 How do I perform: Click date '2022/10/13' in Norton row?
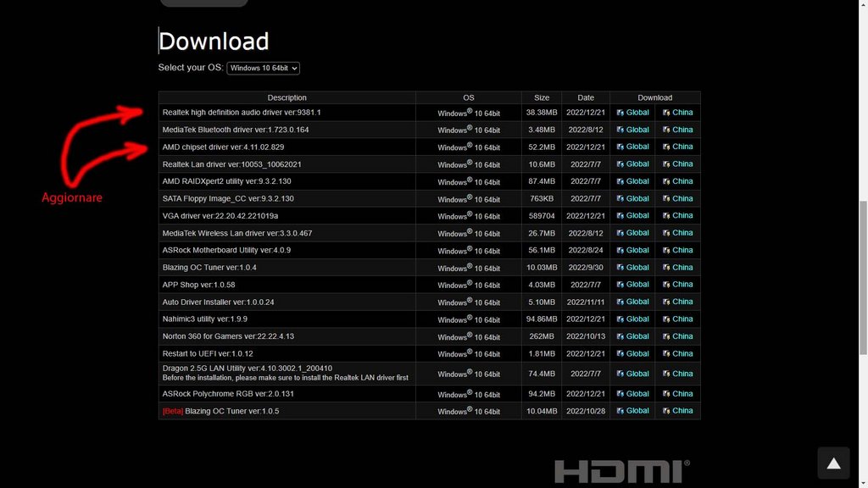point(586,336)
